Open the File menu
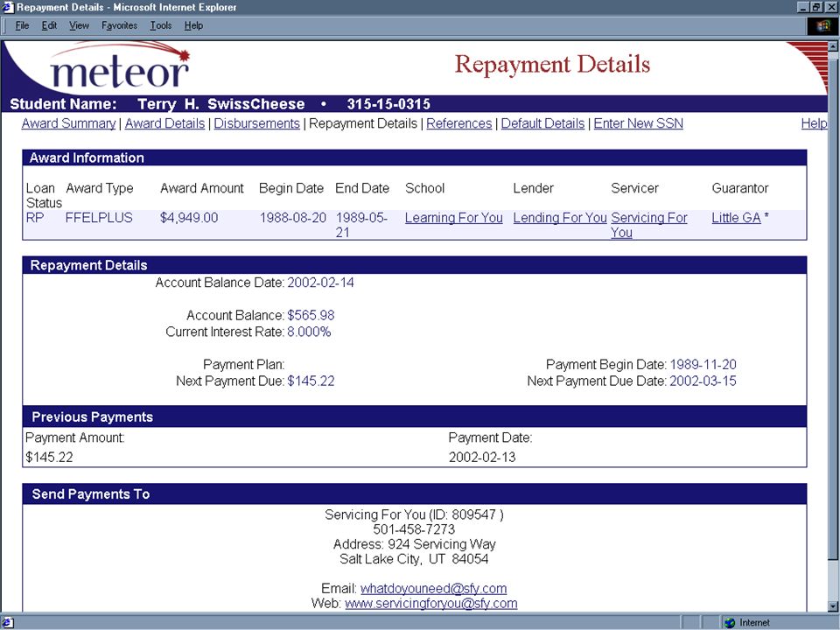The image size is (840, 630). coord(22,25)
